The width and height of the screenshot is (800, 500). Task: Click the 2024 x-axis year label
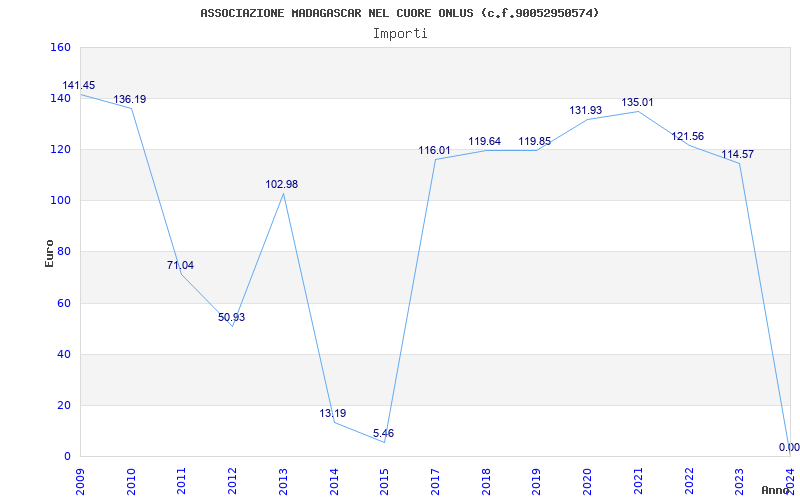[790, 482]
